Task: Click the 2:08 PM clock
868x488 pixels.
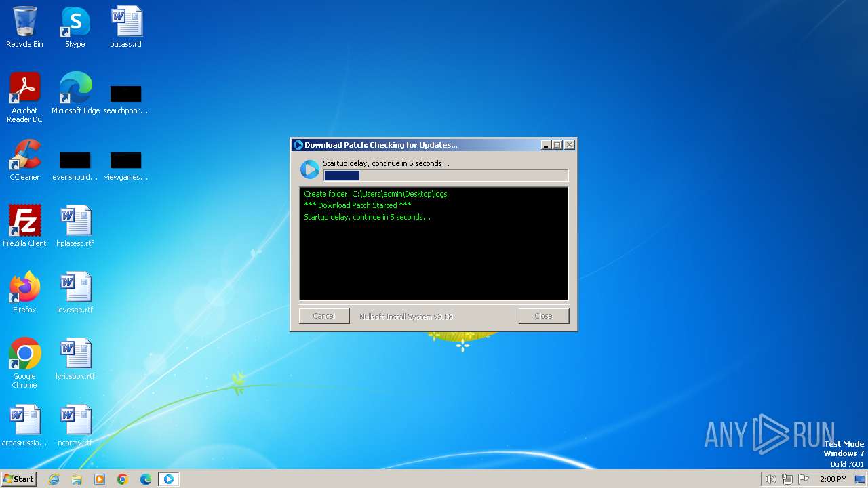Action: (x=833, y=479)
